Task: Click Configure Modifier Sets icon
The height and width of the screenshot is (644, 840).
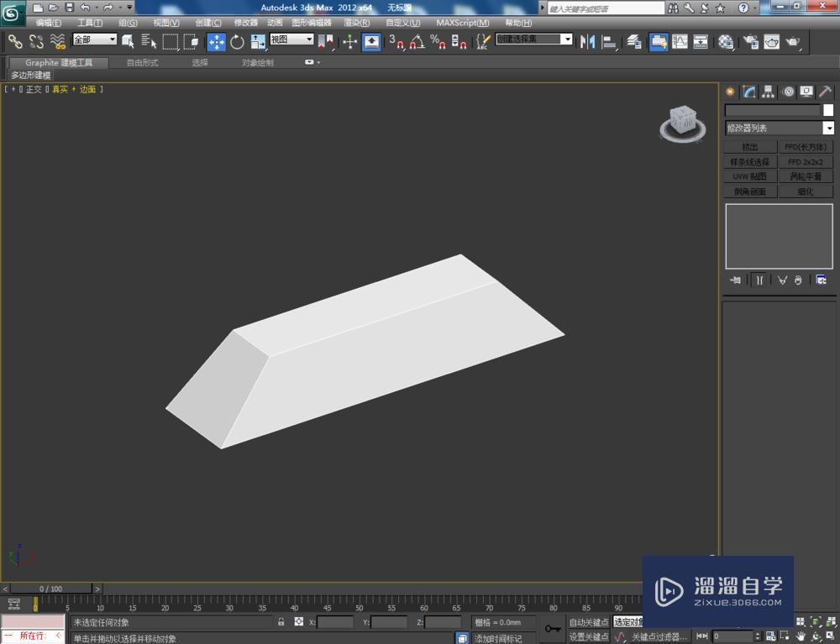Action: coord(821,280)
